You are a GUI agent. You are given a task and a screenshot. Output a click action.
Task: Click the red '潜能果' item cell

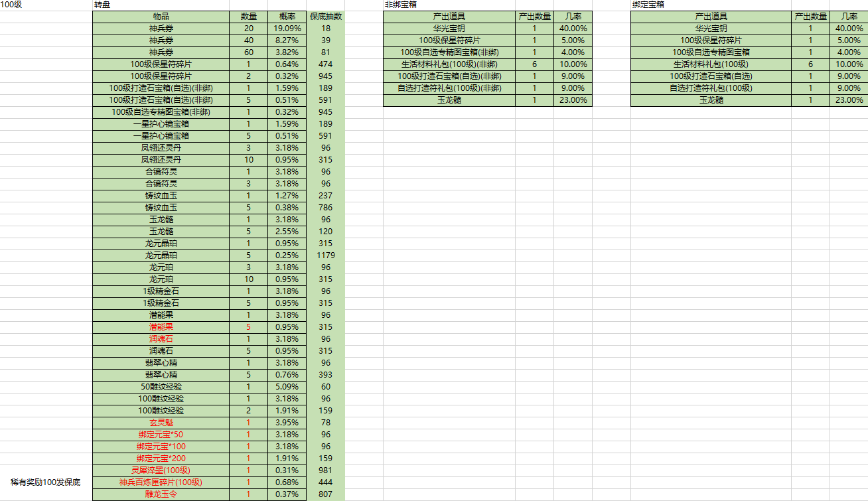(161, 327)
